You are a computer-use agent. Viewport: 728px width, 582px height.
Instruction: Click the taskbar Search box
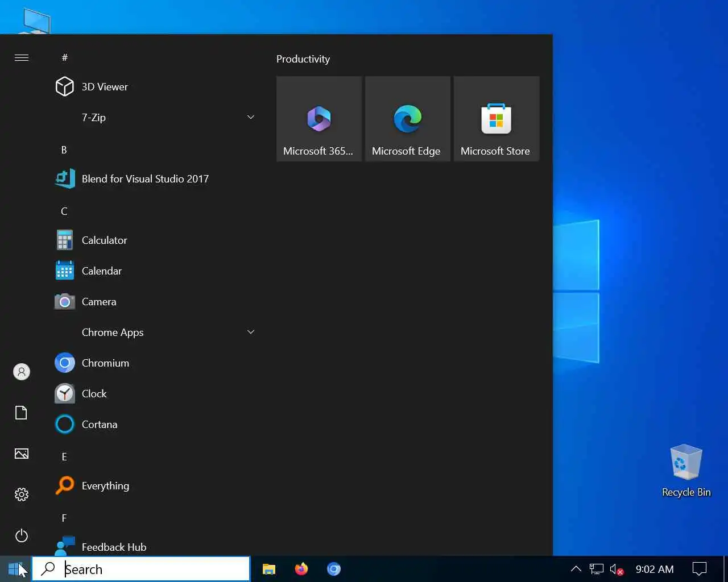coord(141,569)
